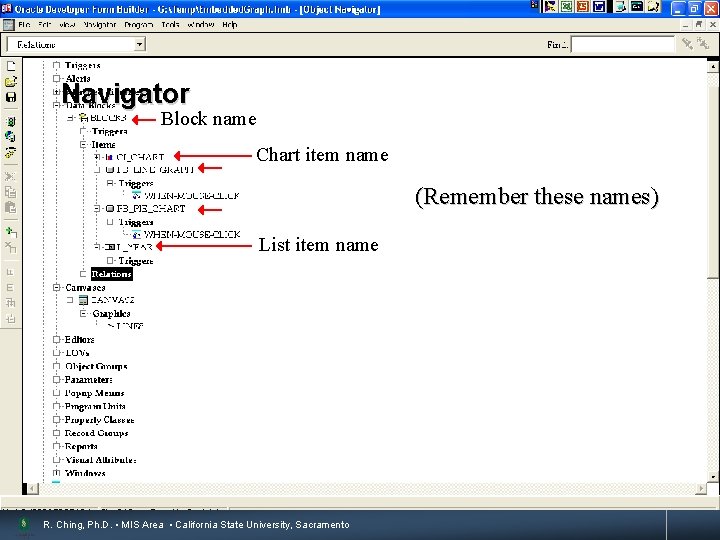Collapse the Data Blocks node
Screen dimensions: 720x540
pos(56,105)
